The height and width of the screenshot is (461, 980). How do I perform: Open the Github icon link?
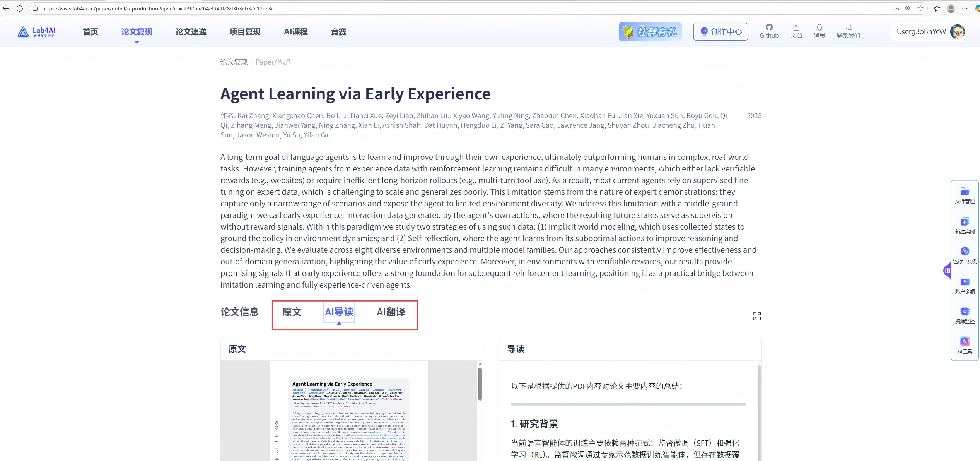769,31
